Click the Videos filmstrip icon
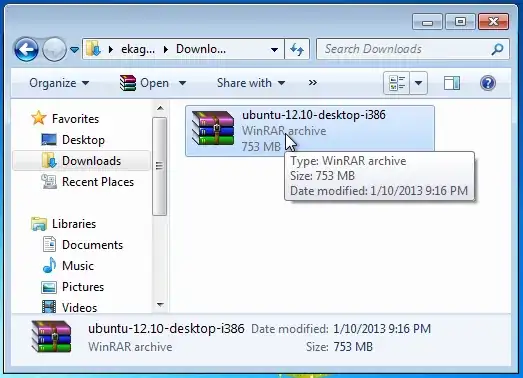Viewport: 523px width, 378px height. (49, 307)
